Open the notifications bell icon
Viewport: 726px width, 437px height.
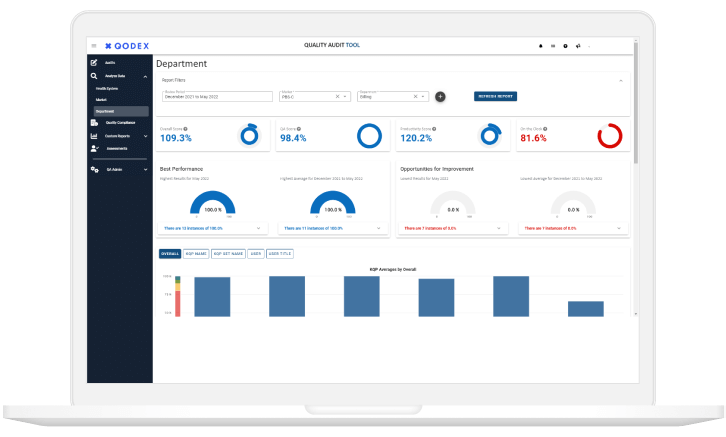pyautogui.click(x=541, y=46)
